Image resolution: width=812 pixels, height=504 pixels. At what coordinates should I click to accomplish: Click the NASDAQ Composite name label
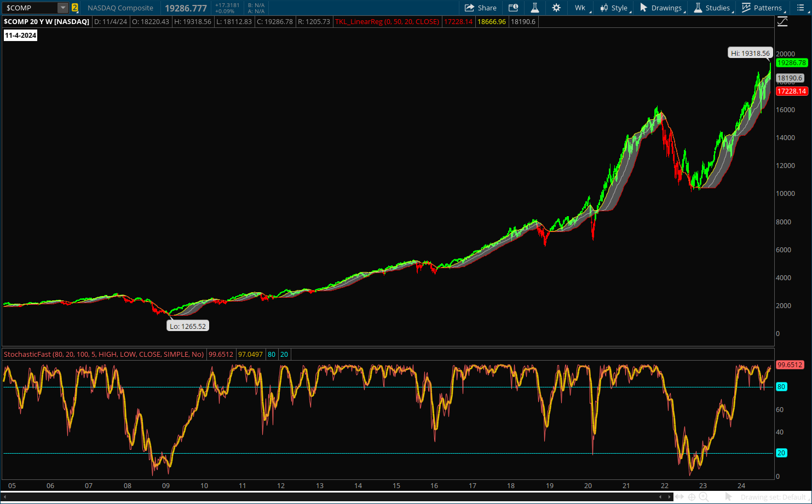[x=120, y=8]
